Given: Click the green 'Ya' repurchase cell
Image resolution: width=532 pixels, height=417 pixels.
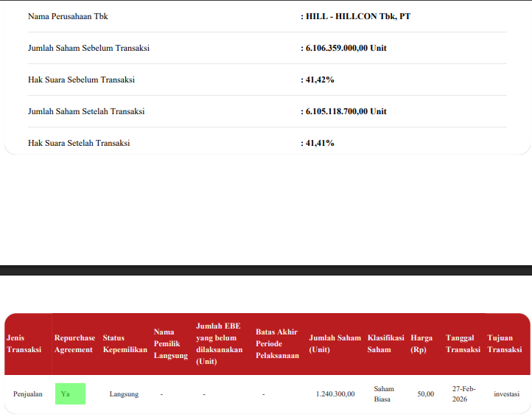Looking at the screenshot, I should (x=70, y=394).
